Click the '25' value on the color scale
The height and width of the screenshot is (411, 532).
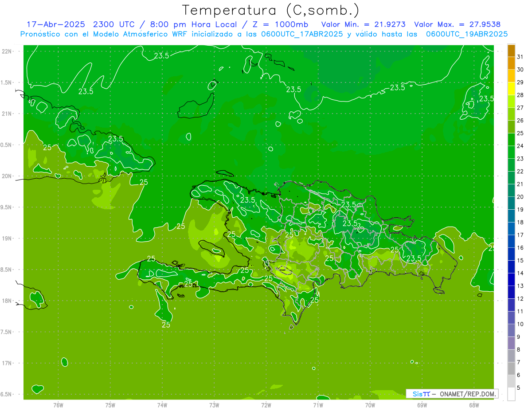[520, 133]
